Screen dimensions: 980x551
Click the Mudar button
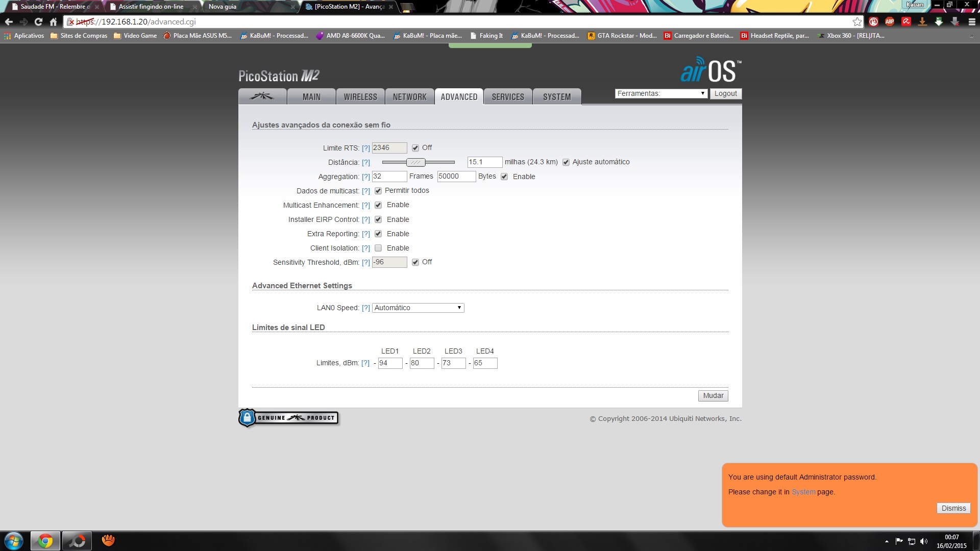pyautogui.click(x=713, y=396)
